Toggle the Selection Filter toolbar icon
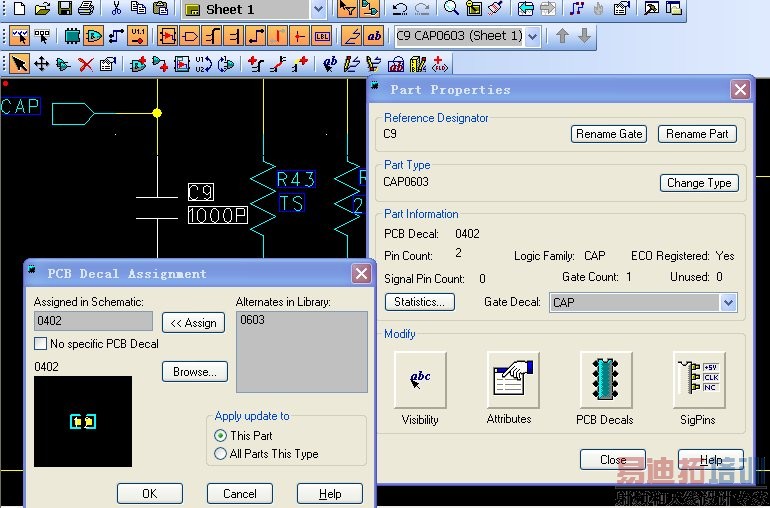 347,8
